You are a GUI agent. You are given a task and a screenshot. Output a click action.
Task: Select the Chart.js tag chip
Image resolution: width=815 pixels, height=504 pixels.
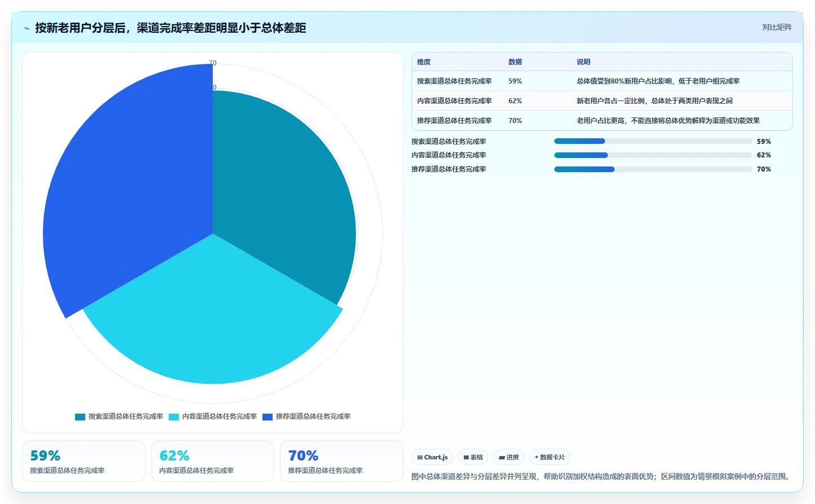tap(432, 457)
